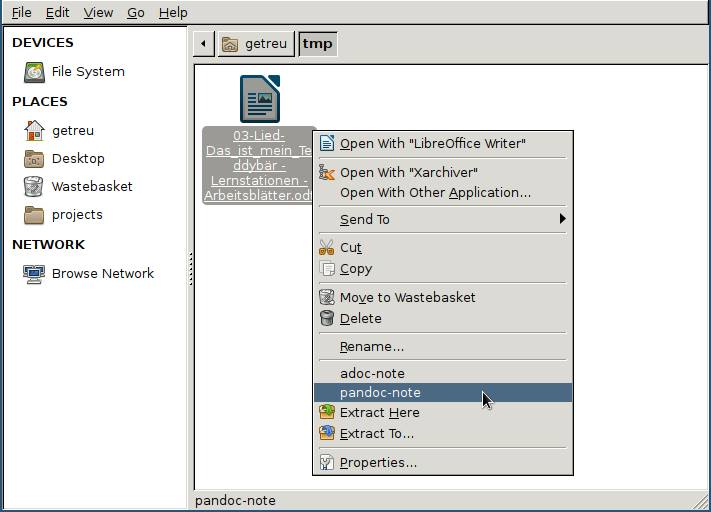Click the File System drive icon
Screen dimensions: 711x512
click(34, 72)
